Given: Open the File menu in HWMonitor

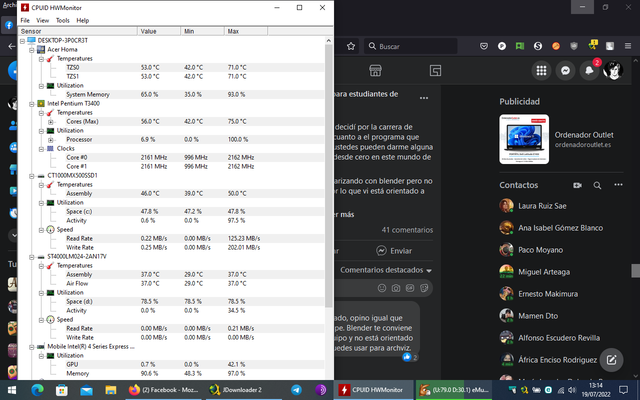Looking at the screenshot, I should tap(25, 20).
